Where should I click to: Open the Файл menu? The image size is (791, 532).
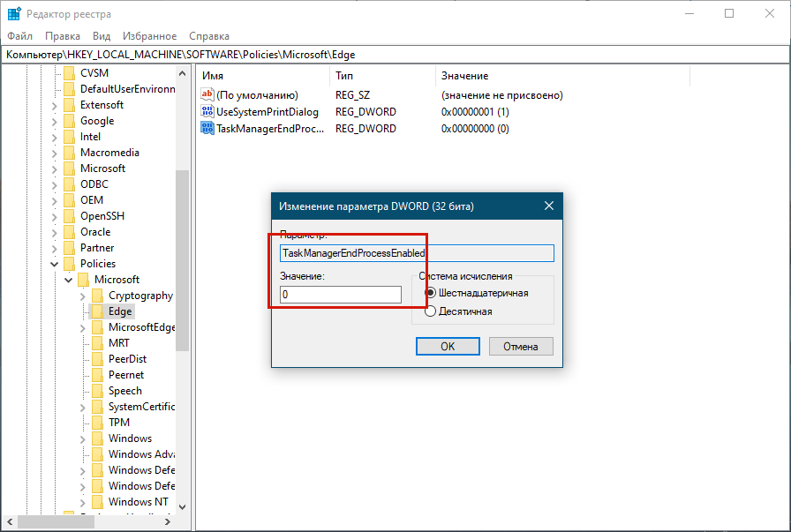(19, 36)
